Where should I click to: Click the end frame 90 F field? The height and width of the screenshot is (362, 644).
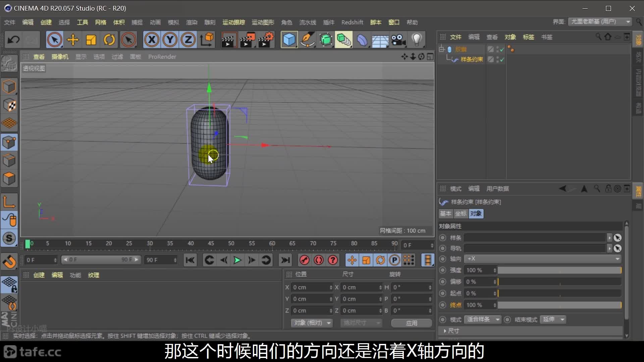coord(161,260)
